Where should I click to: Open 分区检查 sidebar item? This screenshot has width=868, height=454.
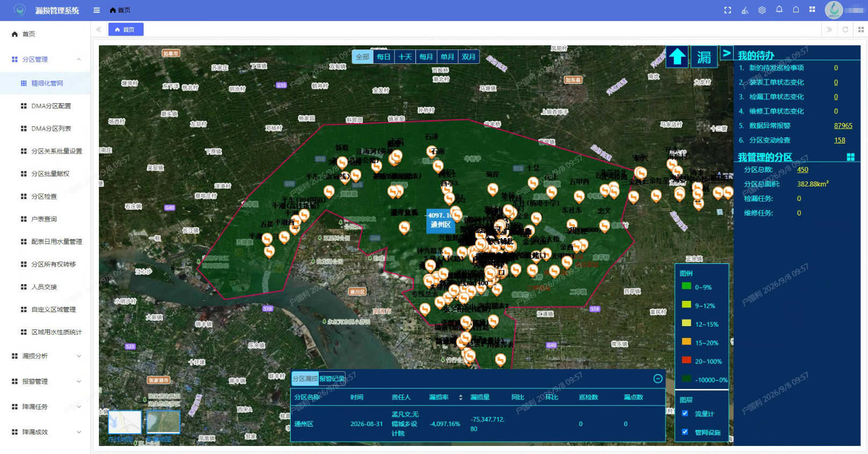45,196
